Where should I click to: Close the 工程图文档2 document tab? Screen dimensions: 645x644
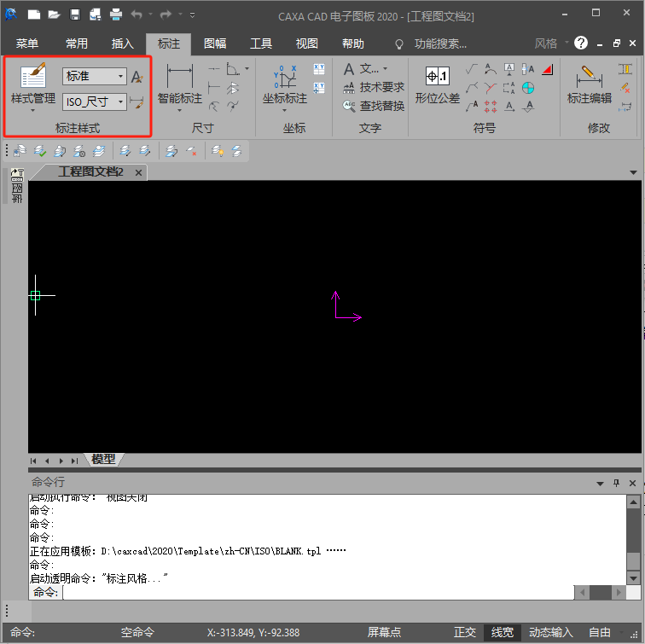138,172
